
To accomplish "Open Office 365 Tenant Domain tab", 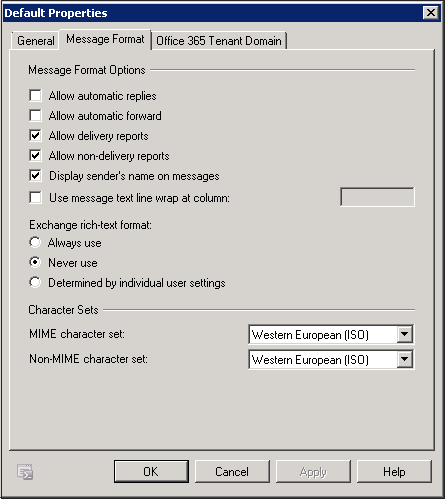I will coord(219,41).
